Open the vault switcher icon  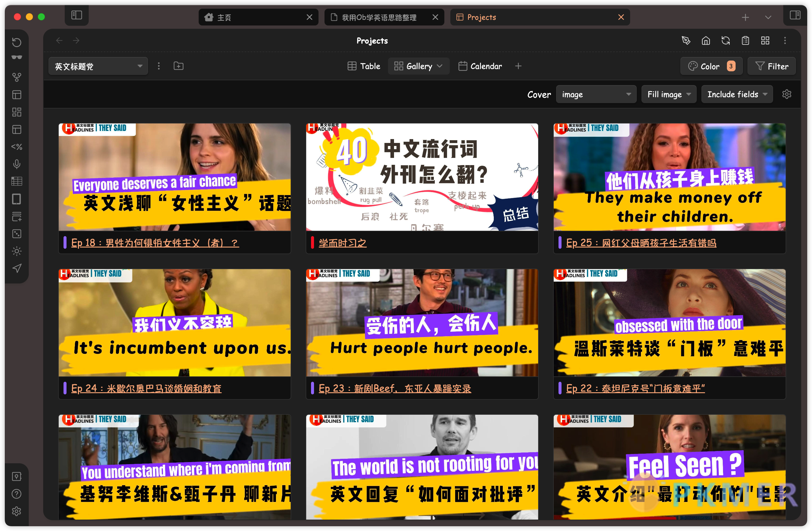tap(17, 476)
